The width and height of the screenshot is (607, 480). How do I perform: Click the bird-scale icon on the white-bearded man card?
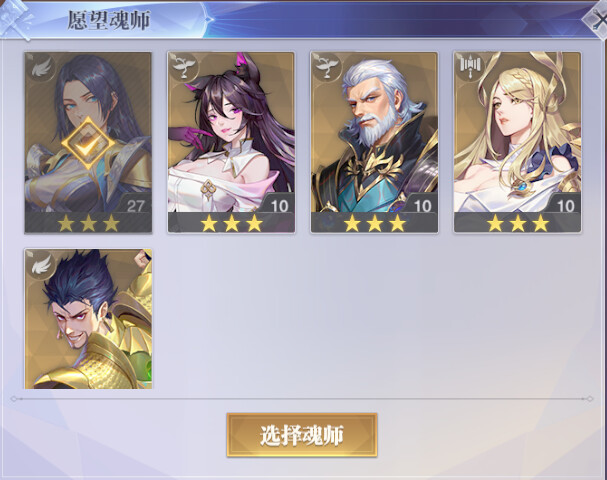pos(327,67)
